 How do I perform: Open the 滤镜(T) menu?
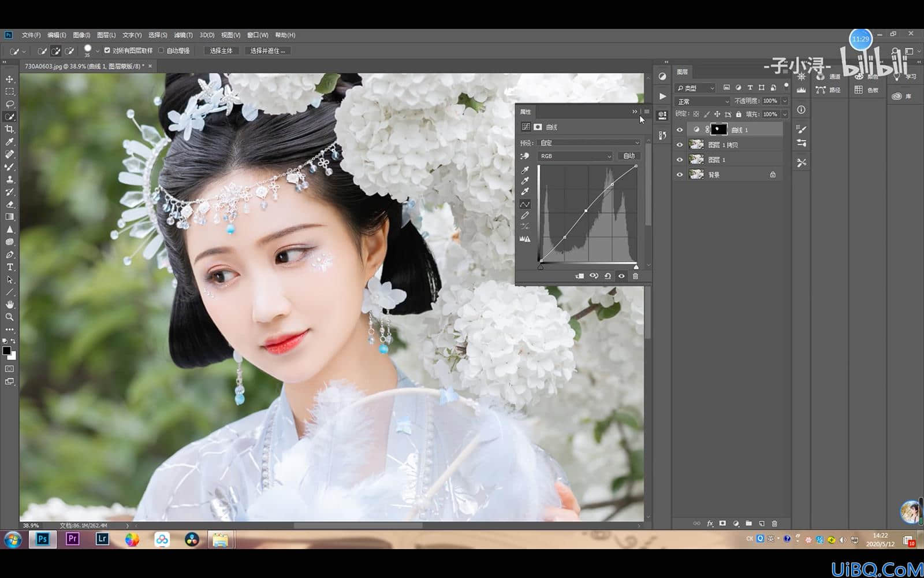(x=183, y=35)
